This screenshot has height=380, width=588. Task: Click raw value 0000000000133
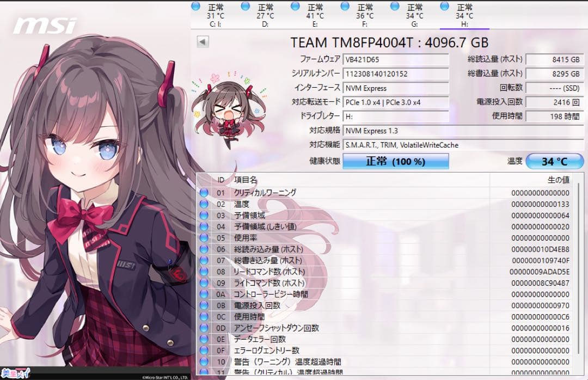540,204
